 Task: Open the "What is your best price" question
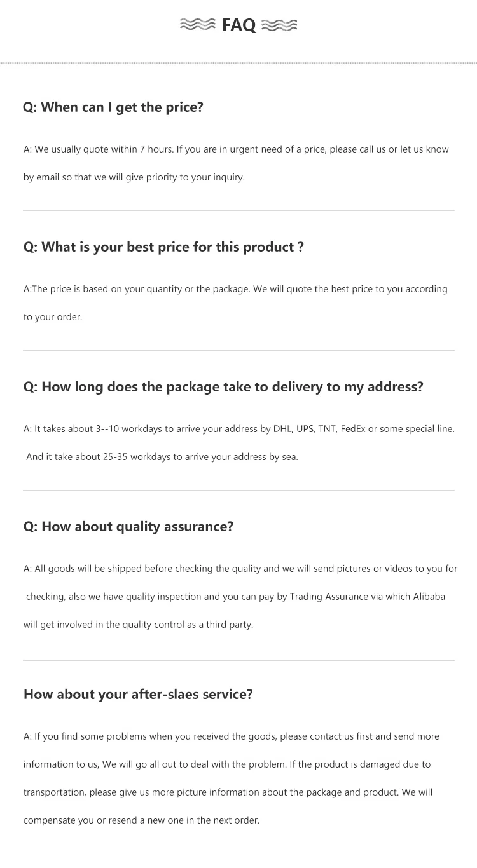click(x=163, y=247)
